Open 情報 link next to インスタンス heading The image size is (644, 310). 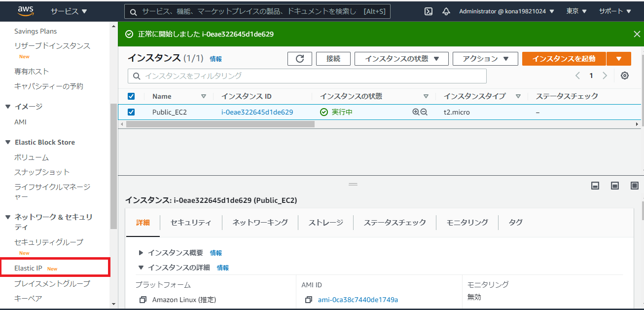coord(216,59)
